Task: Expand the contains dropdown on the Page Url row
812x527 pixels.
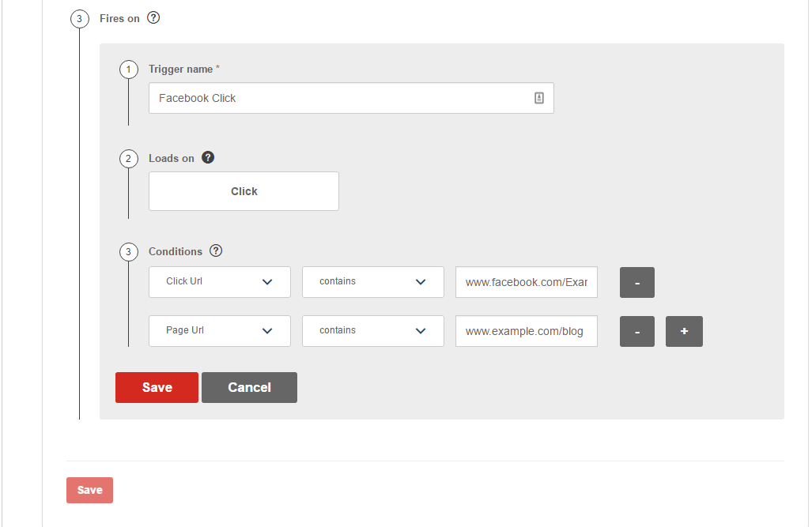Action: (372, 330)
